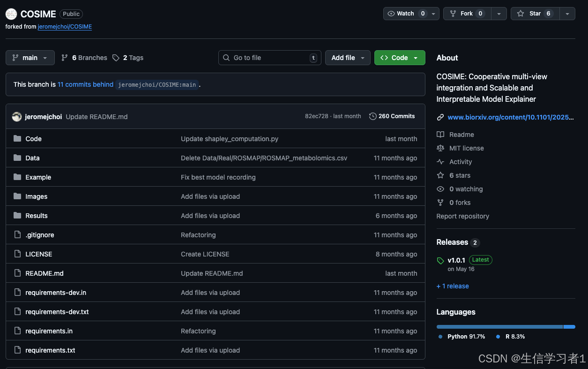Open 'Create LICENSE' commit message

click(x=205, y=254)
